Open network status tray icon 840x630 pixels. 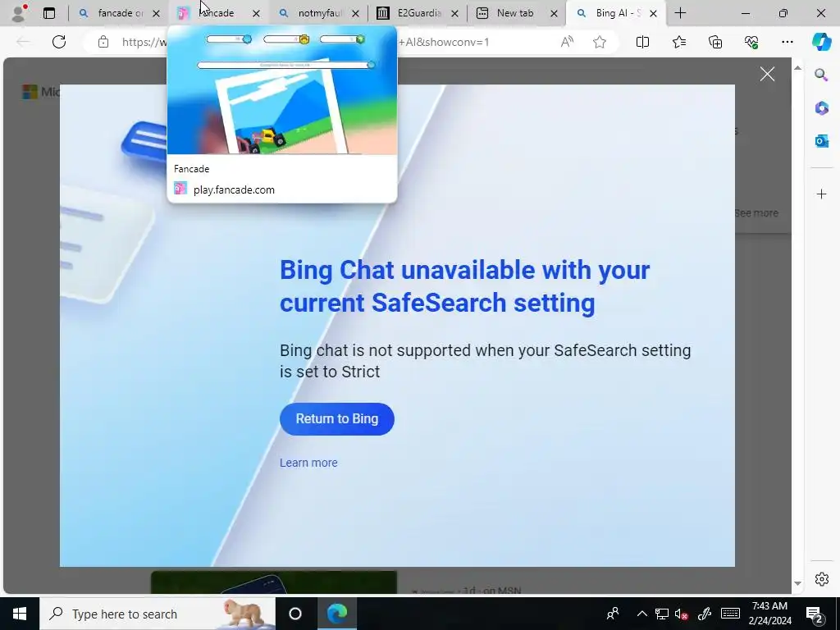[x=662, y=614]
